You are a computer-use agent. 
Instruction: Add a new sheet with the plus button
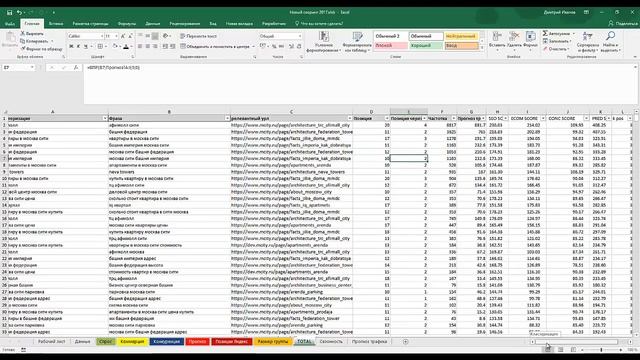click(405, 342)
